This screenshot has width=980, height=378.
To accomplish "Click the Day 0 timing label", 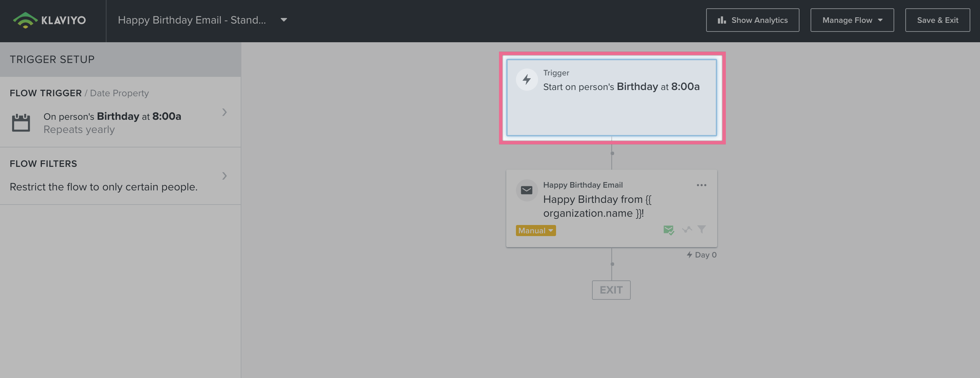I will (x=702, y=255).
